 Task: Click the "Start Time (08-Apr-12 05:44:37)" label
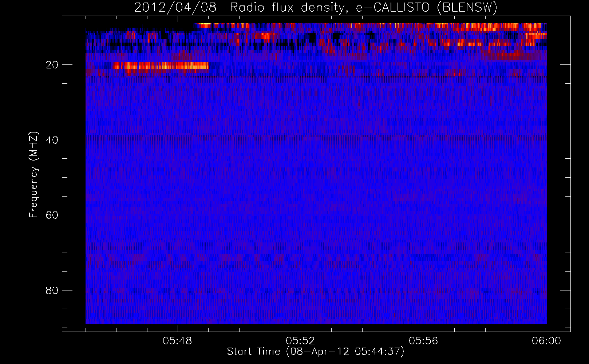tap(316, 352)
